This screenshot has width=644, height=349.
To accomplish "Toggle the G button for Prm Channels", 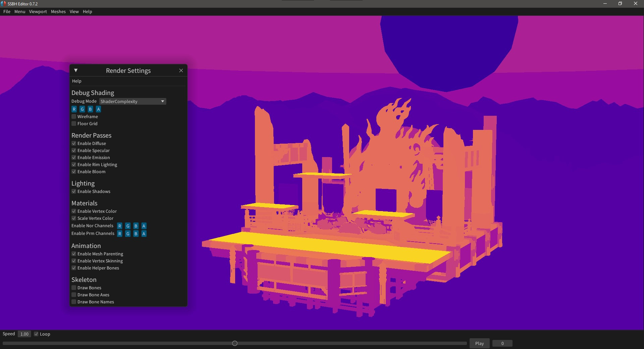I will [x=128, y=234].
